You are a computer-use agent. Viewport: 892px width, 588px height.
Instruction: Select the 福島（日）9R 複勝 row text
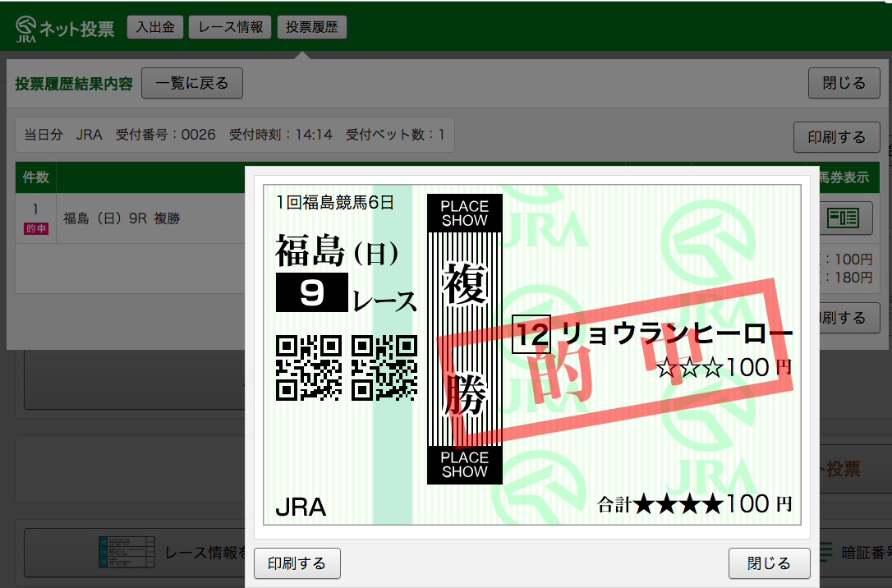pyautogui.click(x=122, y=218)
